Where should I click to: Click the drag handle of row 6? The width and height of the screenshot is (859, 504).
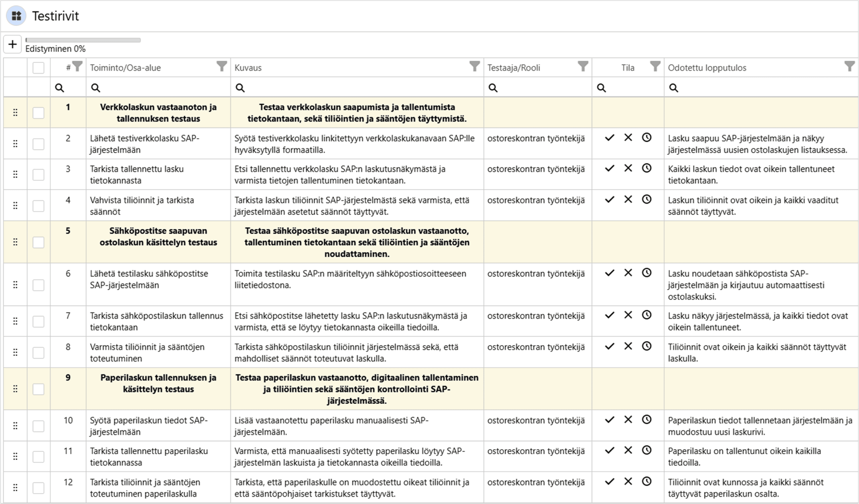(15, 285)
